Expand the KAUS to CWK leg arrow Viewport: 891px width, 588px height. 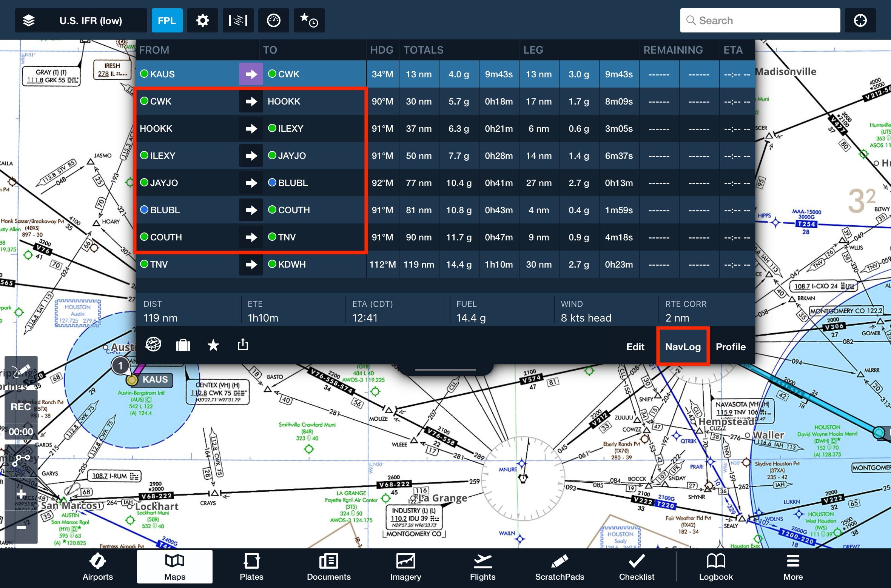pyautogui.click(x=251, y=74)
